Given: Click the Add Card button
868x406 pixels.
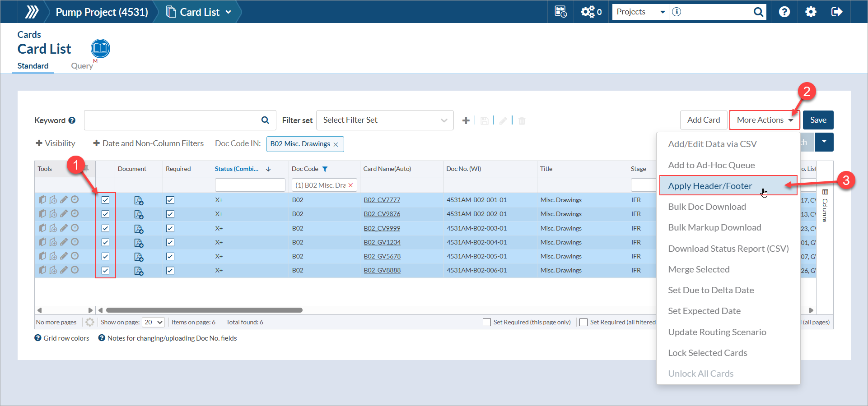Looking at the screenshot, I should click(703, 120).
